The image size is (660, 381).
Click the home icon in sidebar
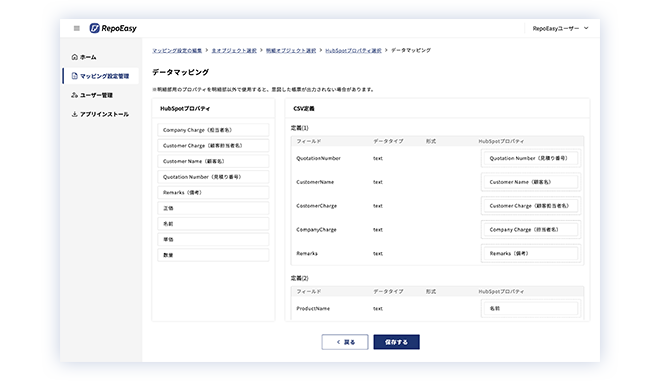click(x=75, y=57)
